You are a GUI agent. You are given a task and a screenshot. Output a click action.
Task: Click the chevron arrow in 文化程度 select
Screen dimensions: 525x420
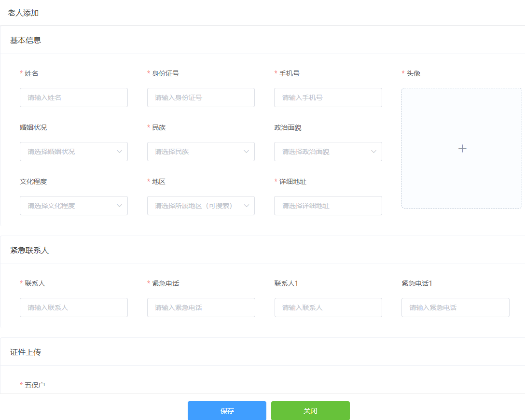[120, 206]
